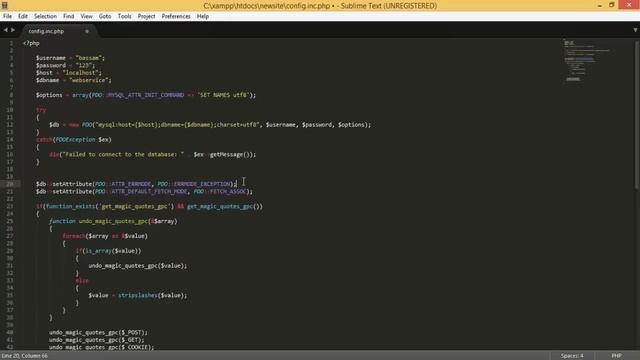The image size is (640, 360).
Task: Open the Find menu
Action: click(69, 16)
